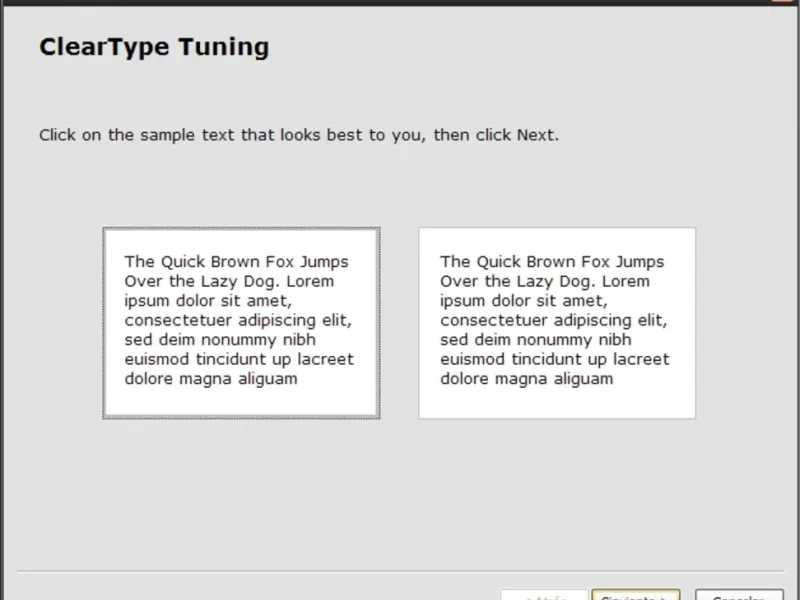This screenshot has width=800, height=600.
Task: Click "ipsum dolor sit amet" in left sample
Action: [207, 301]
